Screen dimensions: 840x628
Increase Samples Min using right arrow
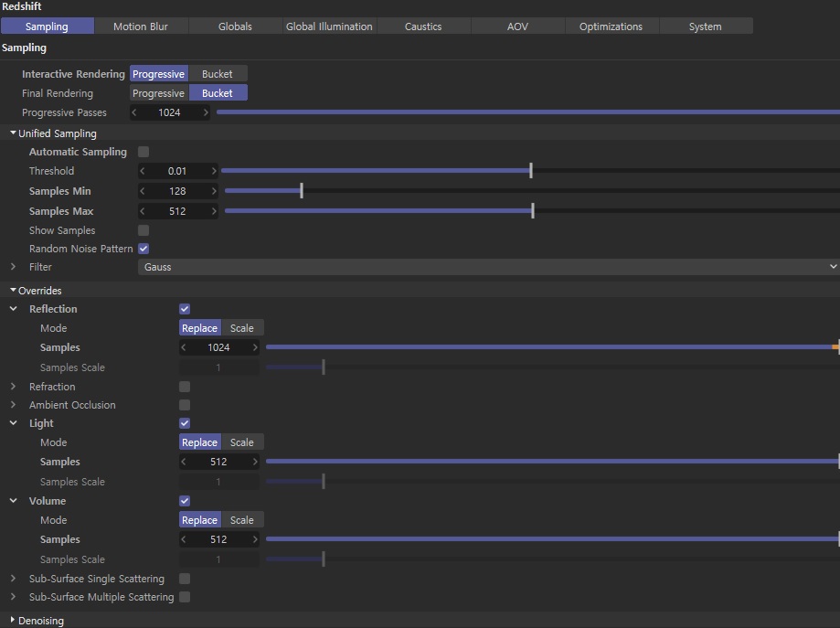pos(214,191)
